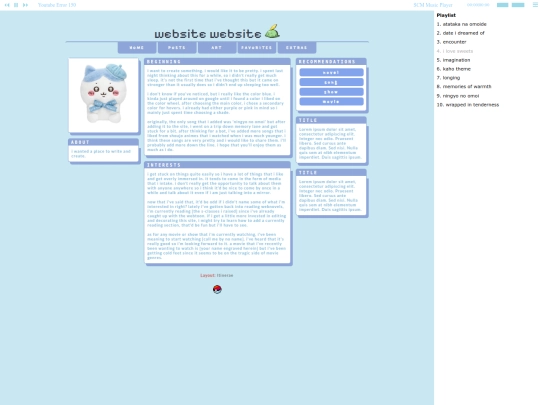Click the player time display

coord(478,5)
